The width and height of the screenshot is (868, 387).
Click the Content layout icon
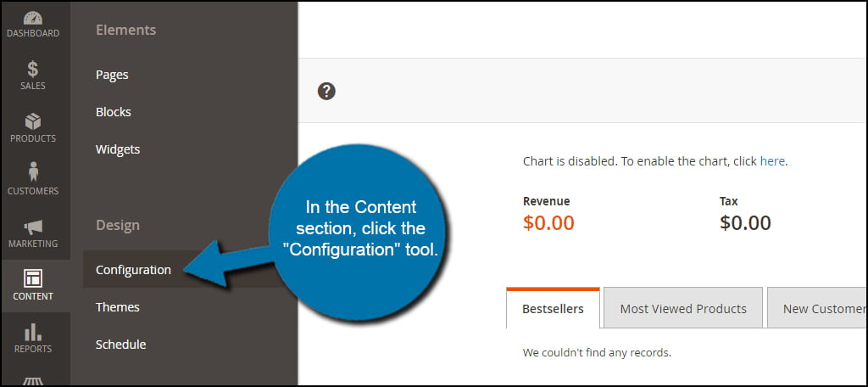click(33, 279)
